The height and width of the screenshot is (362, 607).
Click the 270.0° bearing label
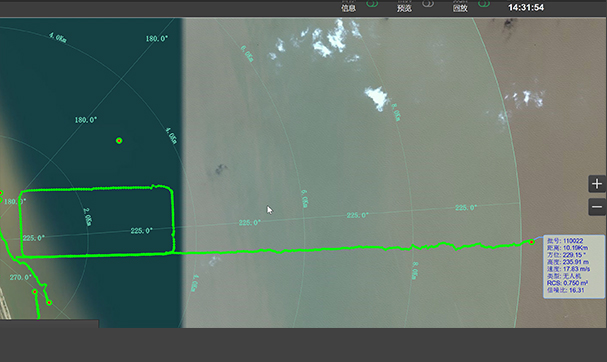click(20, 277)
